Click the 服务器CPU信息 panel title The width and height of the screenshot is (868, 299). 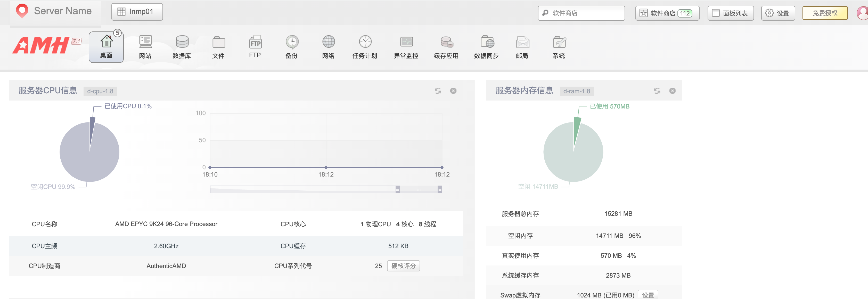click(x=47, y=90)
